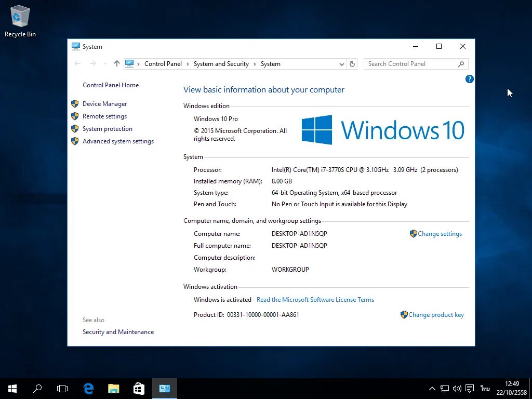Screen dimensions: 532x399
Task: Switch input language via the Thai indicator
Action: pyautogui.click(x=485, y=389)
